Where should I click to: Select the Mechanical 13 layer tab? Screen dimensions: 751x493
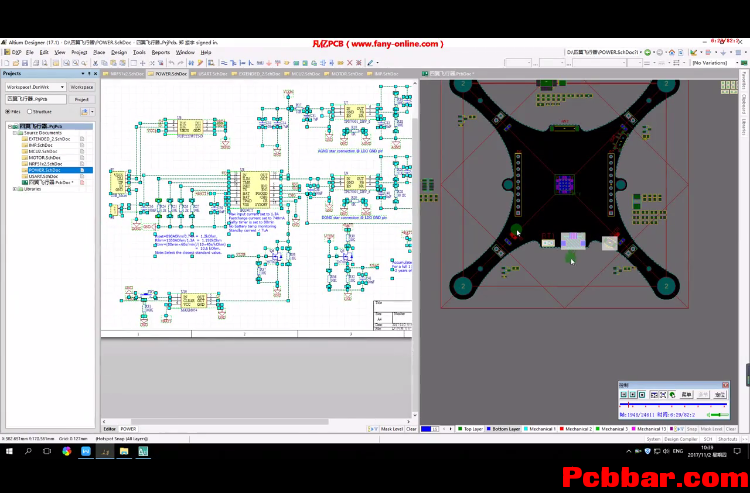[649, 429]
